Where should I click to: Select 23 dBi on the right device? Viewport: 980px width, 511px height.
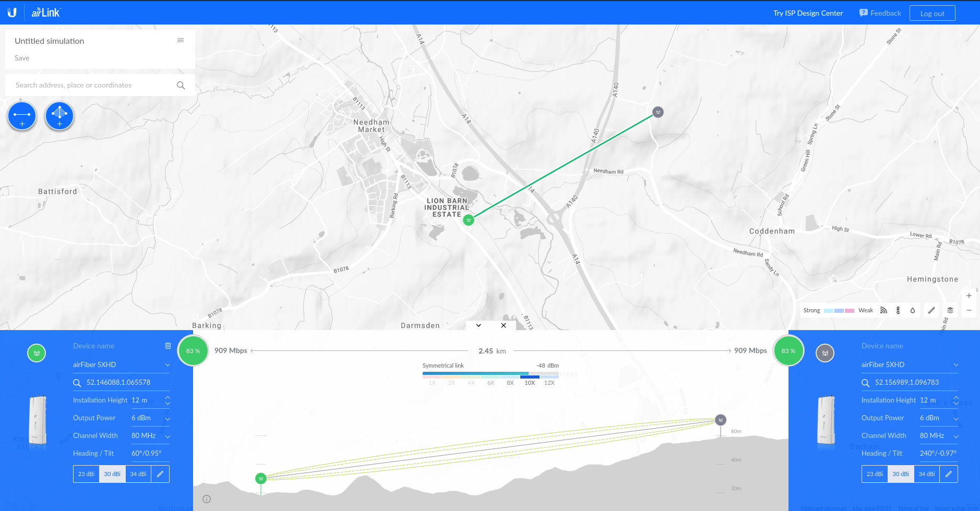[875, 474]
